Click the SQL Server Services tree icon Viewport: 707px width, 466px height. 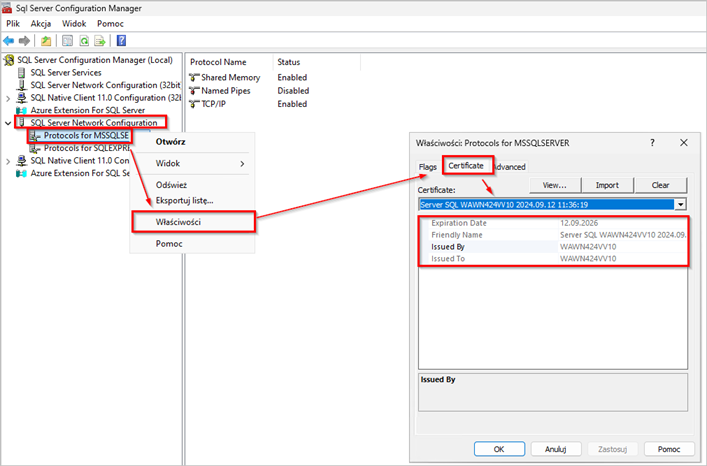[21, 73]
